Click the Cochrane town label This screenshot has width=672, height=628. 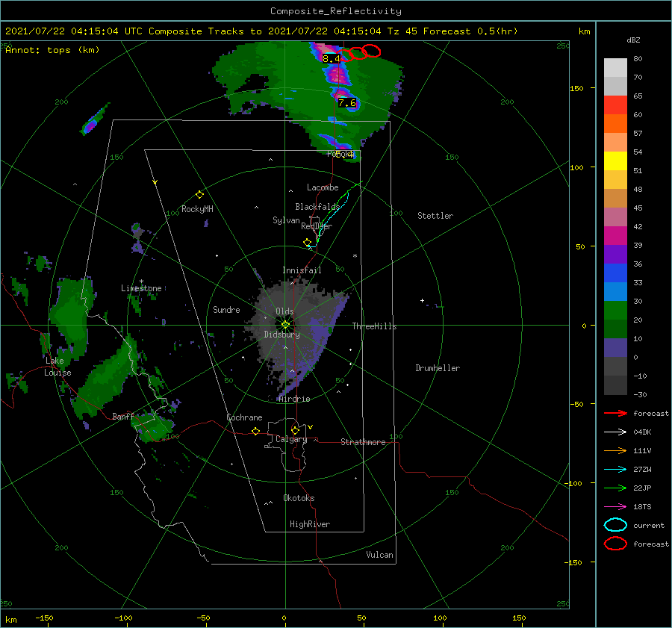pos(244,417)
